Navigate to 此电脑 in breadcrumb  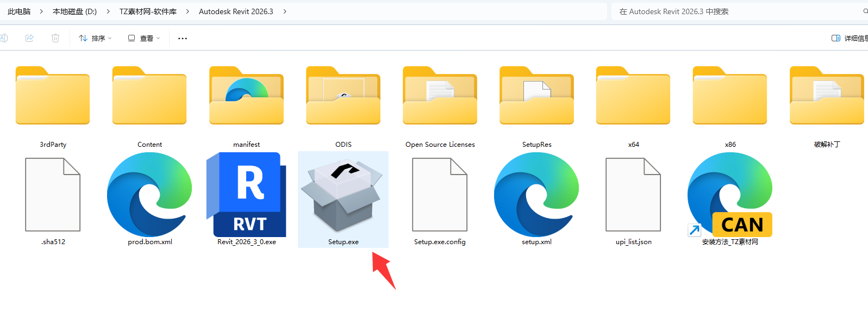click(x=19, y=11)
